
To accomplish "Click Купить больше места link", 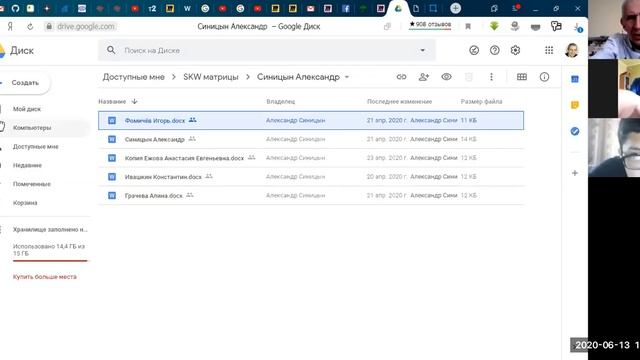I will [44, 277].
